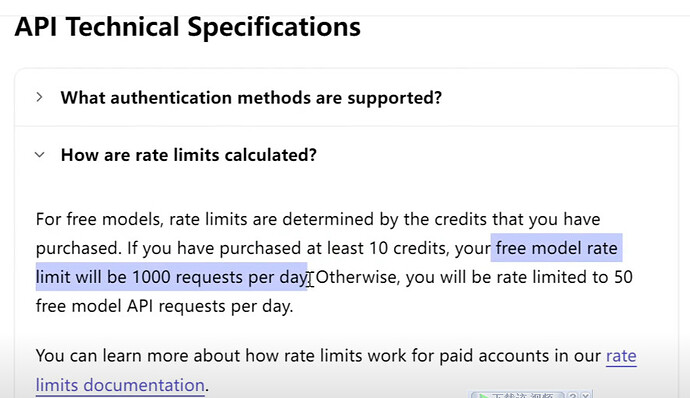The height and width of the screenshot is (398, 690).
Task: Expand the authentication methods chevron
Action: (39, 97)
